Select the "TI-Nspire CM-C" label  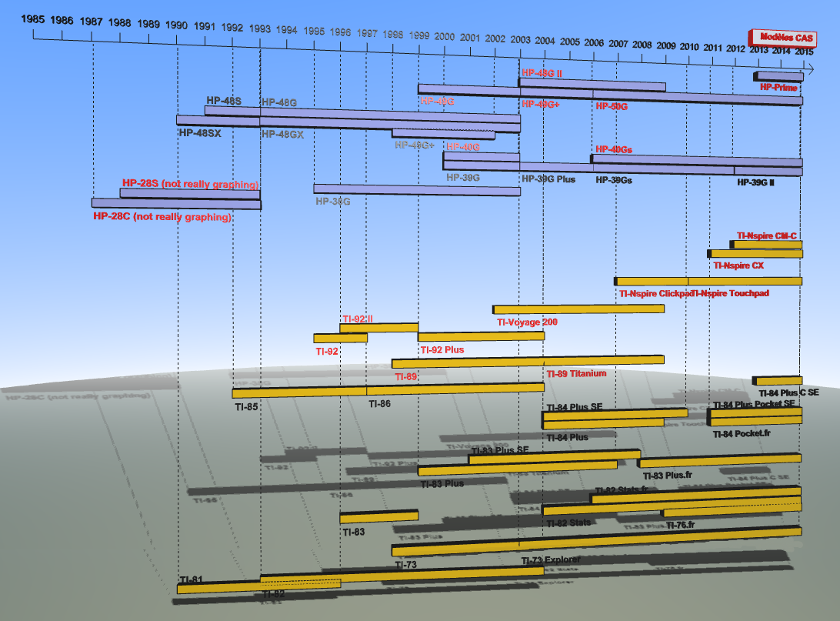(x=767, y=235)
